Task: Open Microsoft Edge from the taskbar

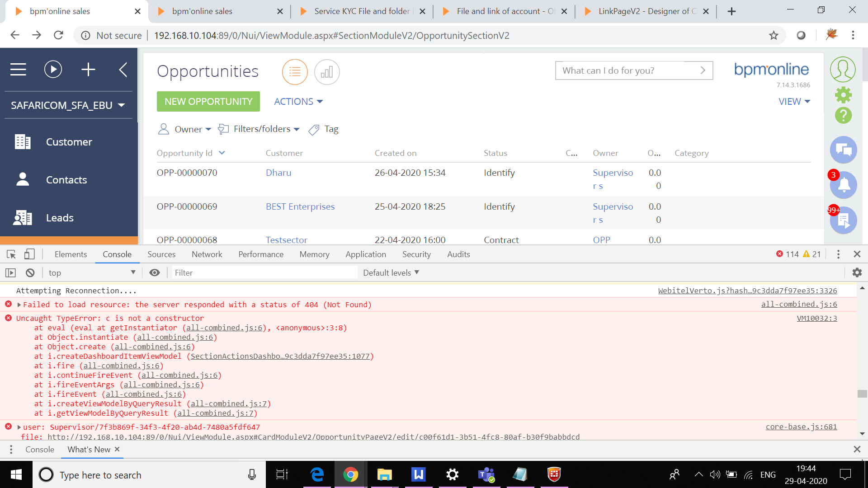Action: (317, 474)
